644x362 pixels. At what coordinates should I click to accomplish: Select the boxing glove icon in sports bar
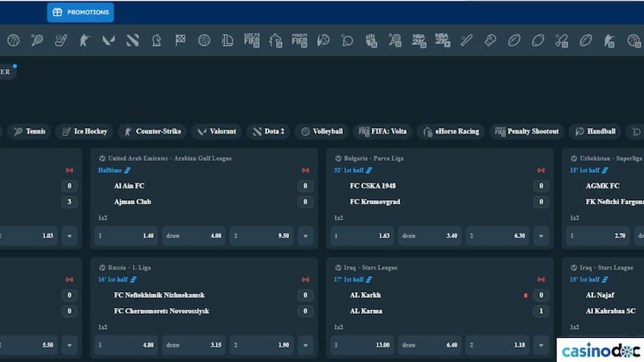[490, 40]
